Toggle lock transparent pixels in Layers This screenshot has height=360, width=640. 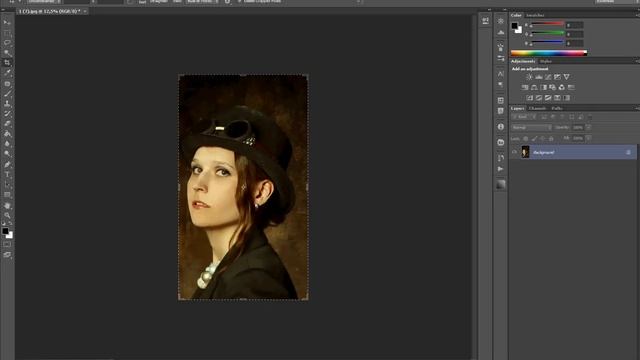point(526,139)
